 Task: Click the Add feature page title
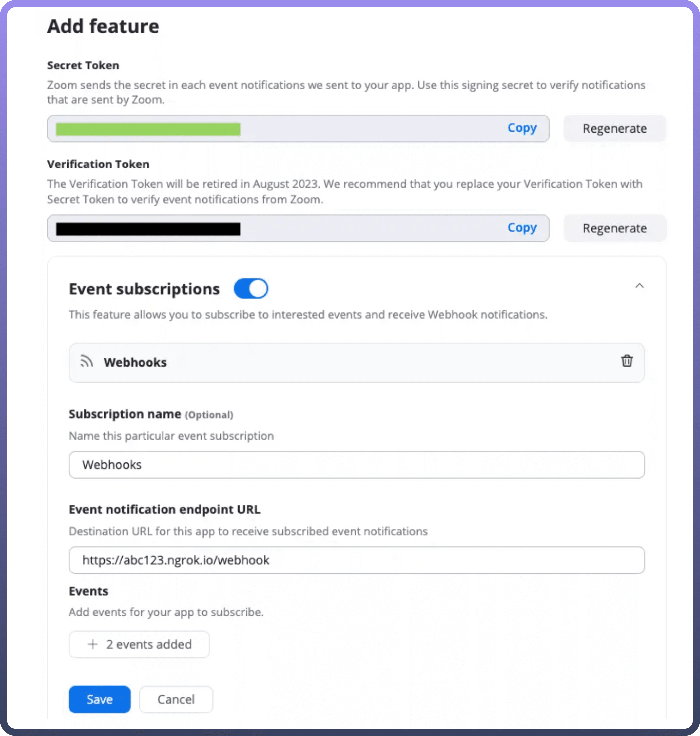(103, 26)
